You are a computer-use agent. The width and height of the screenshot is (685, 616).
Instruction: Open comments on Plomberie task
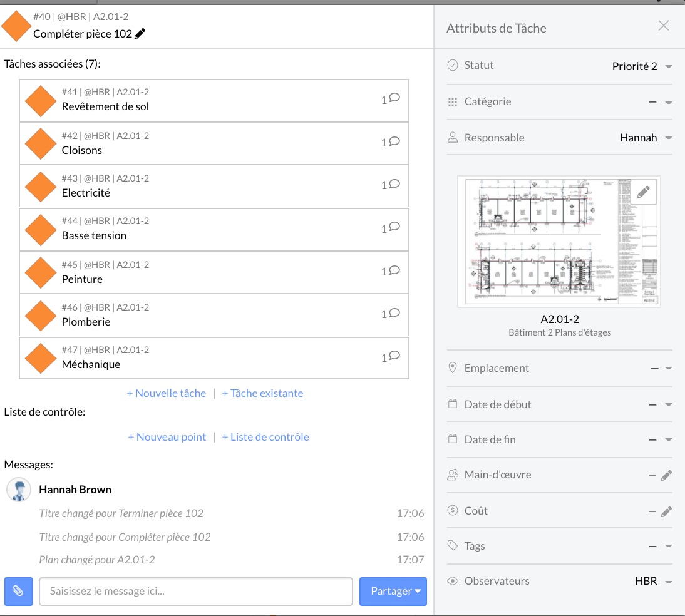tap(391, 313)
